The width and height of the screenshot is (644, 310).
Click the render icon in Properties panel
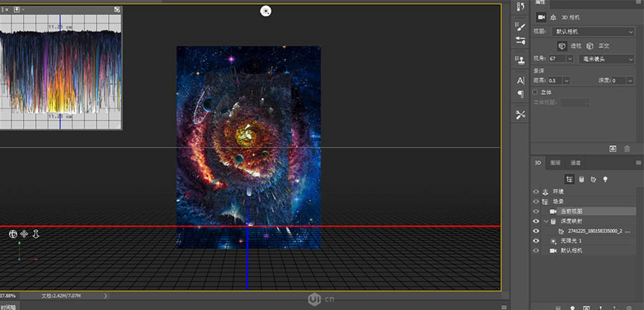point(613,149)
